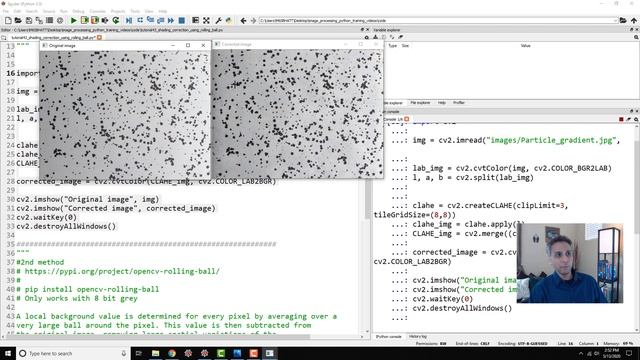Step over the current line

[x=140, y=20]
